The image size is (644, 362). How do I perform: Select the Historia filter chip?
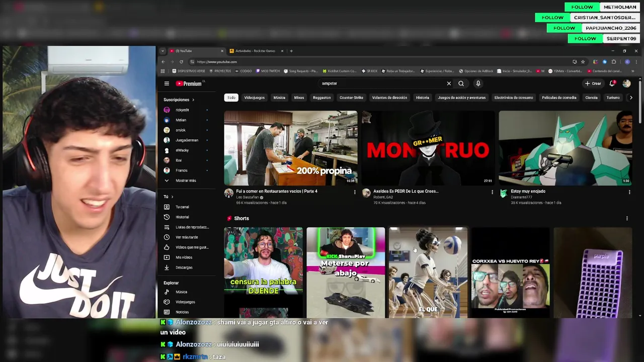pyautogui.click(x=423, y=98)
